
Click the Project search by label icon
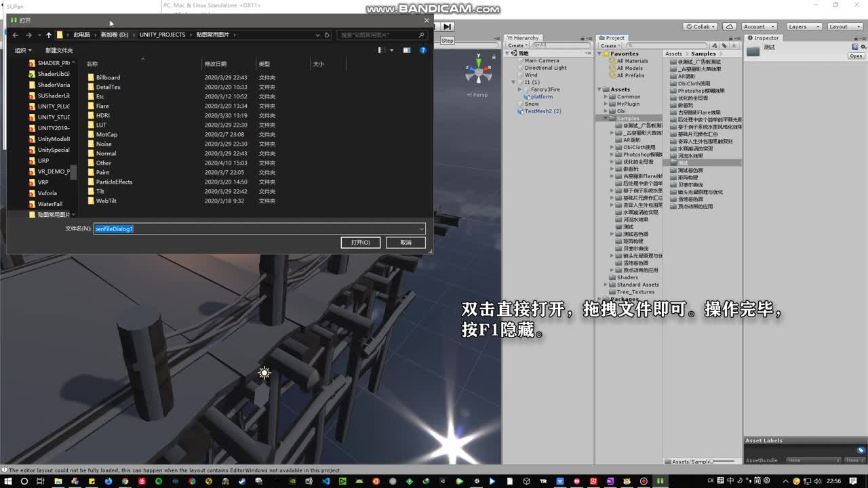(724, 45)
